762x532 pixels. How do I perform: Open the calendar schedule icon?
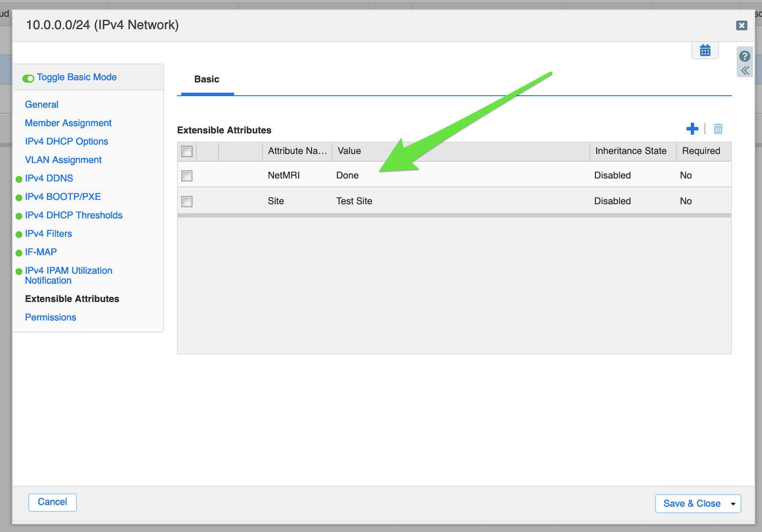click(x=705, y=50)
